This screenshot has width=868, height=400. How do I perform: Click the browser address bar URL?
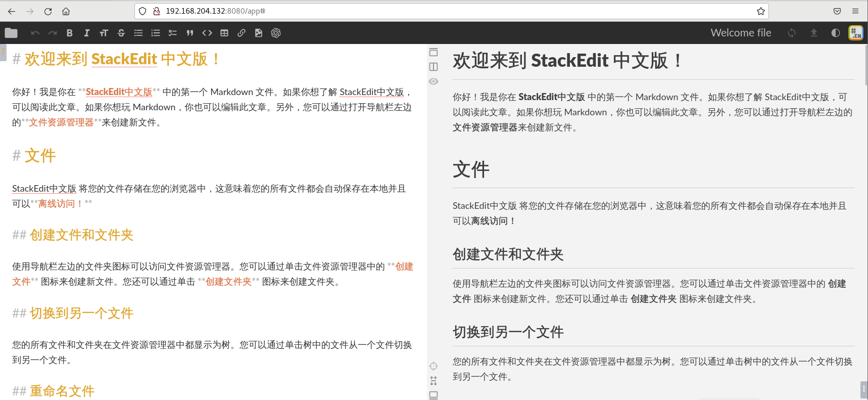216,11
